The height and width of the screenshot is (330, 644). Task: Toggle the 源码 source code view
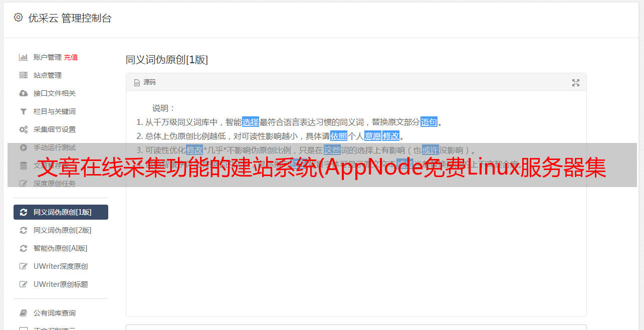point(145,82)
